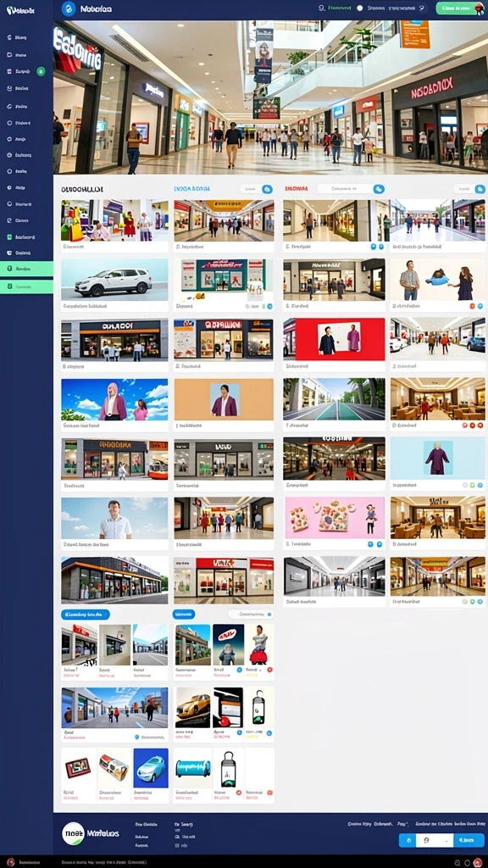Open the large mall hallway hero banner
This screenshot has height=868, width=488.
(270, 97)
